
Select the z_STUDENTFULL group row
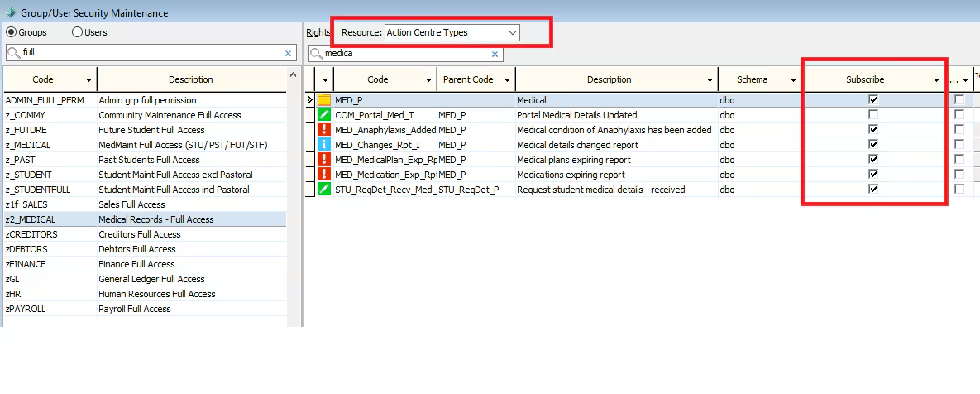pos(145,189)
